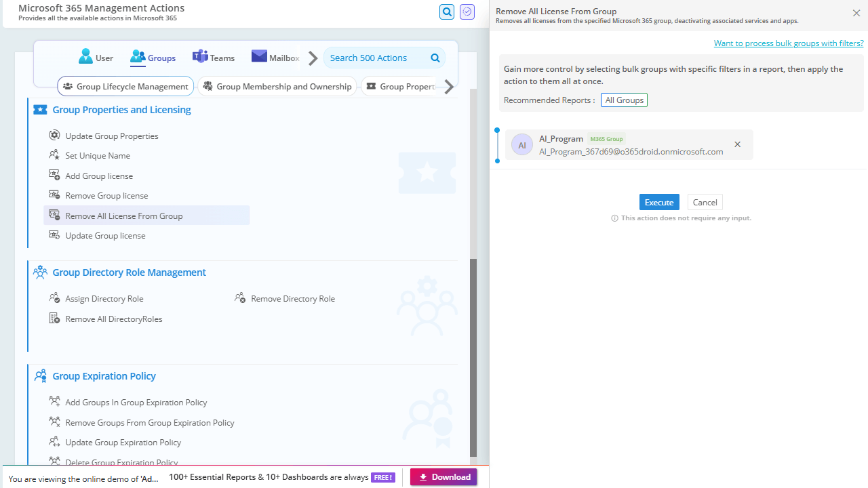868x488 pixels.
Task: Click Remove Groups From Group Expiration Policy icon
Action: pyautogui.click(x=54, y=422)
